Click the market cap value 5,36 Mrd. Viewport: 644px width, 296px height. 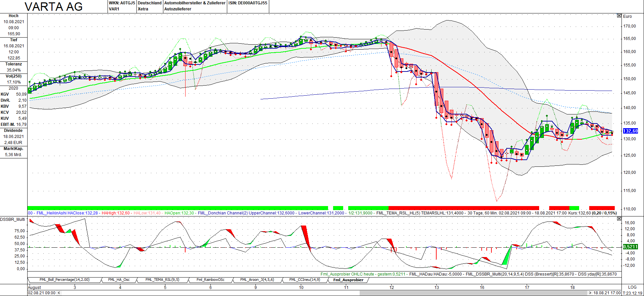tap(13, 155)
